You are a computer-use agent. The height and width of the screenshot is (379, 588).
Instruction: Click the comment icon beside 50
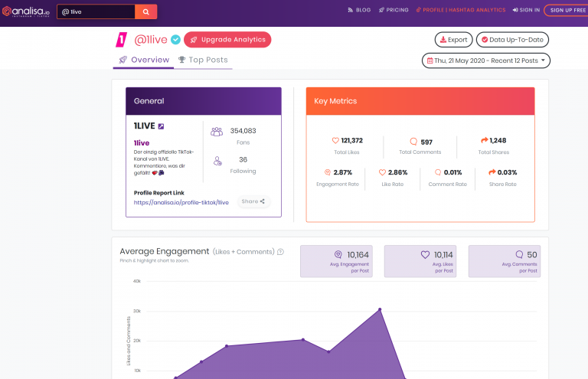pos(519,254)
